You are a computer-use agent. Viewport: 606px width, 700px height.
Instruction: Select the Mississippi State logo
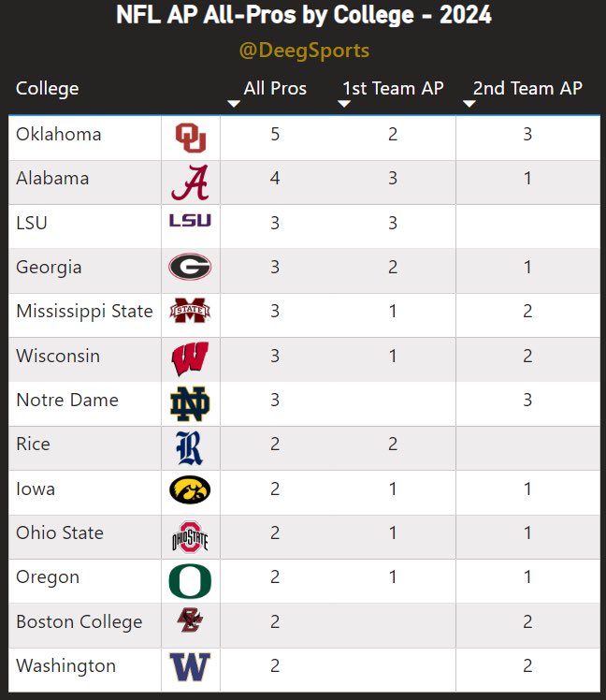190,311
